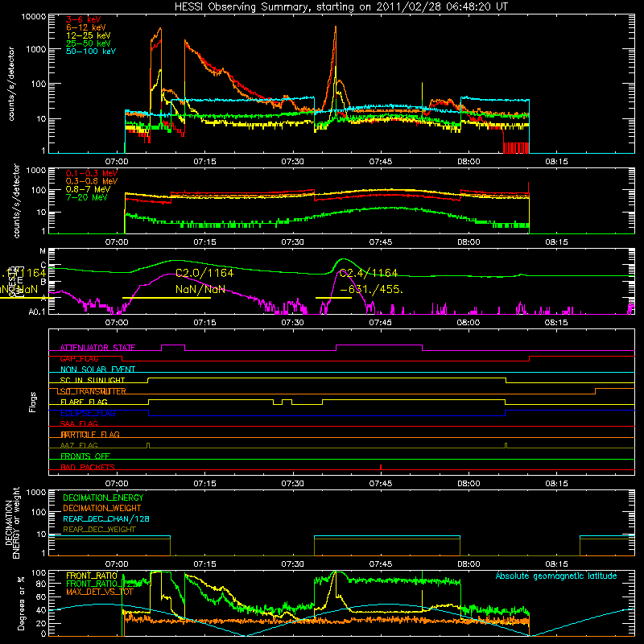The width and height of the screenshot is (644, 644).
Task: Select the Degrees or % axis title
Action: [21, 603]
